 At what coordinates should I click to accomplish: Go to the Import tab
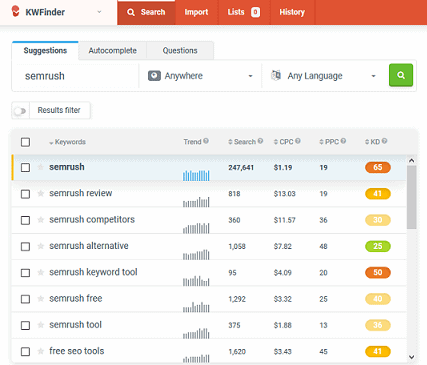[196, 12]
